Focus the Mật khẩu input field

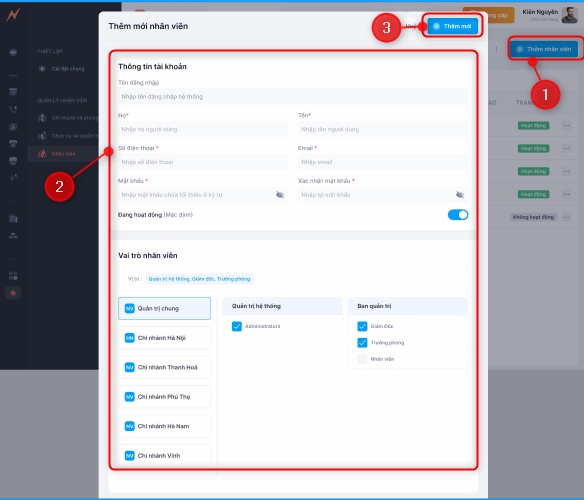(203, 195)
